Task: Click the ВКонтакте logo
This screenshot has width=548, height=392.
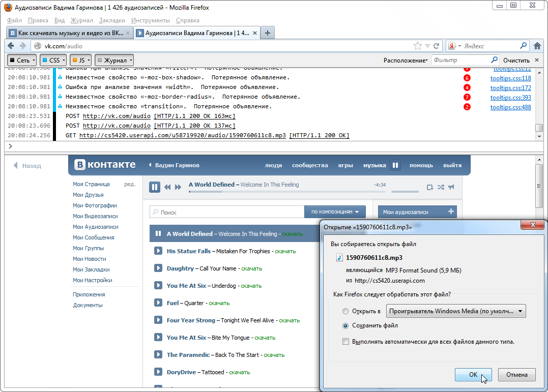Action: point(105,165)
